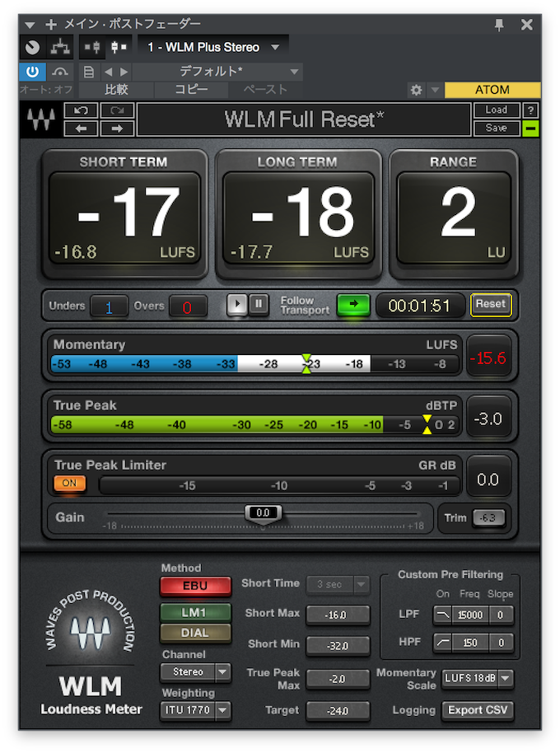This screenshot has width=560, height=753.
Task: Click the Unders counter showing 1
Action: pos(109,306)
